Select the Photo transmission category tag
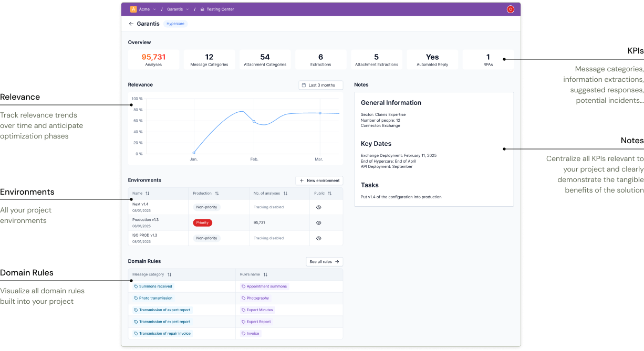 [153, 298]
